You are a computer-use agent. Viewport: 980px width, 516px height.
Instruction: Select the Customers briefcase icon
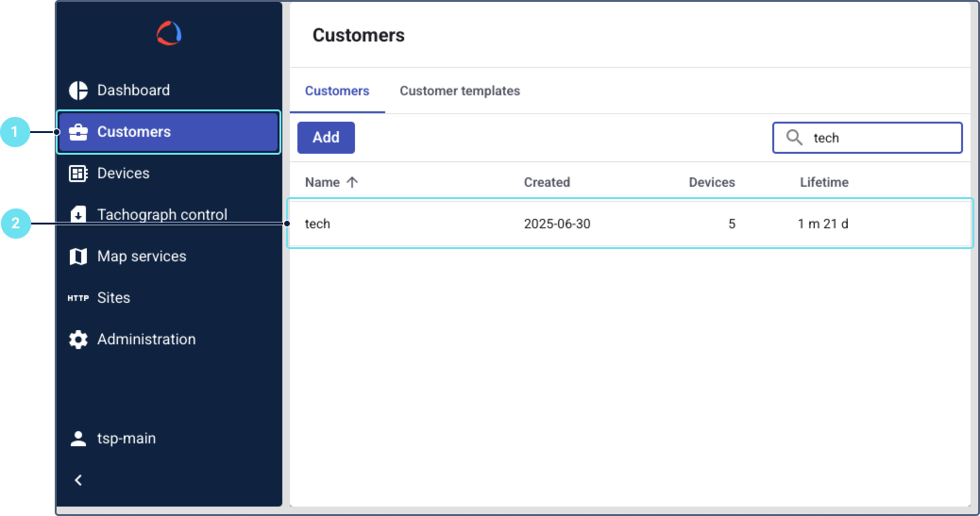(78, 132)
